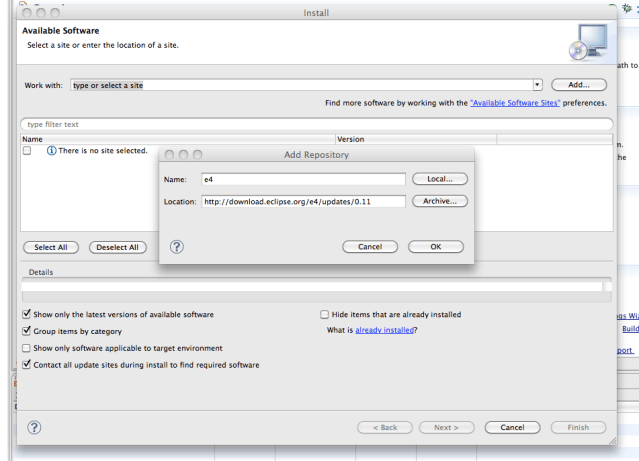Click the Version column header
This screenshot has height=461, width=639.
click(350, 139)
